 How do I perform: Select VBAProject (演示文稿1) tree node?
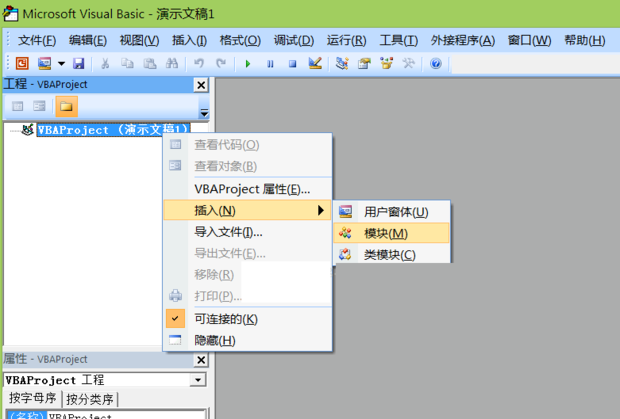(x=113, y=130)
